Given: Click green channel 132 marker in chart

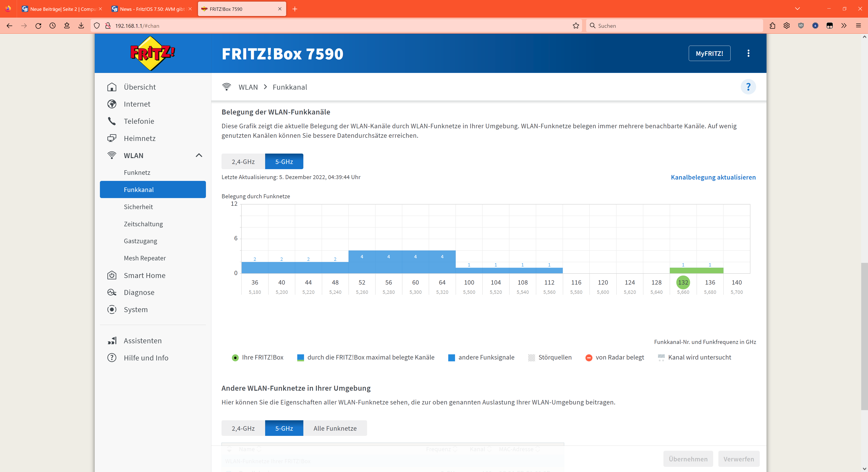Looking at the screenshot, I should pyautogui.click(x=683, y=282).
